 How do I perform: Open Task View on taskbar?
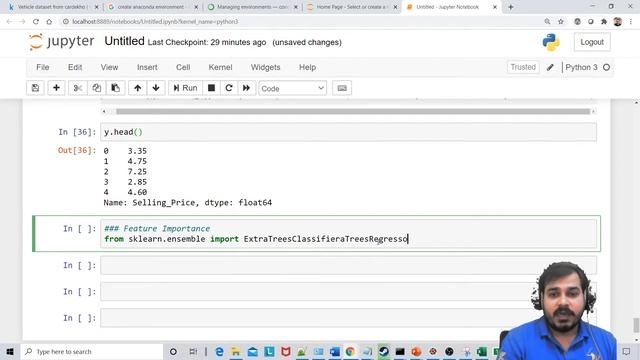(193, 351)
